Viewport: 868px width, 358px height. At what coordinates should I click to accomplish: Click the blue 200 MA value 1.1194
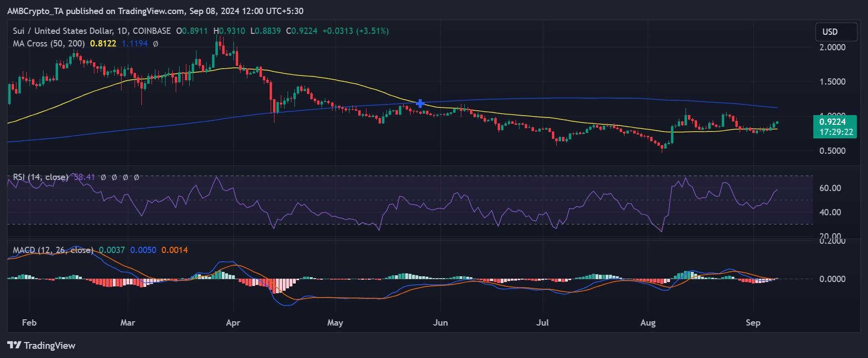135,44
